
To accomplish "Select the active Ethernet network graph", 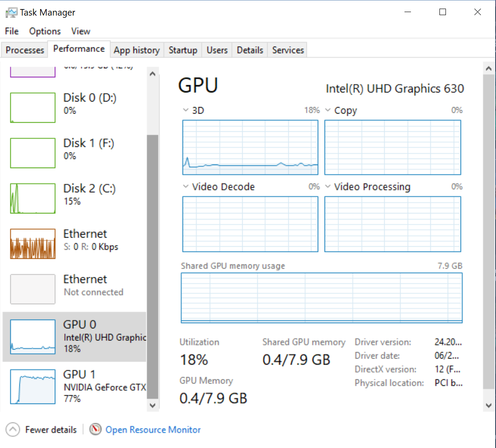I will (33, 244).
